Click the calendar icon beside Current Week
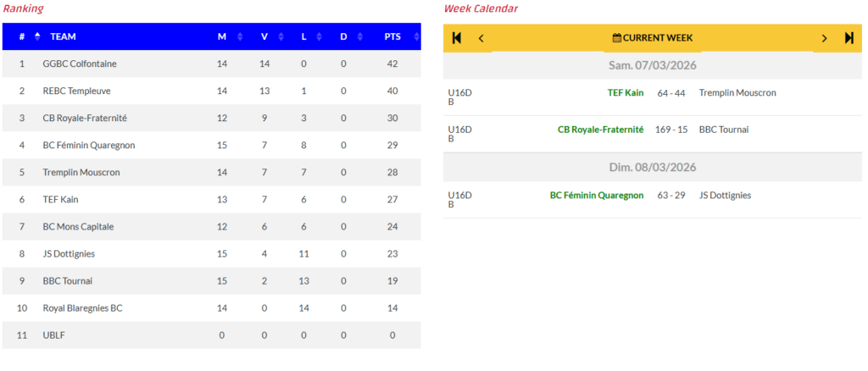The height and width of the screenshot is (371, 868). tap(617, 38)
